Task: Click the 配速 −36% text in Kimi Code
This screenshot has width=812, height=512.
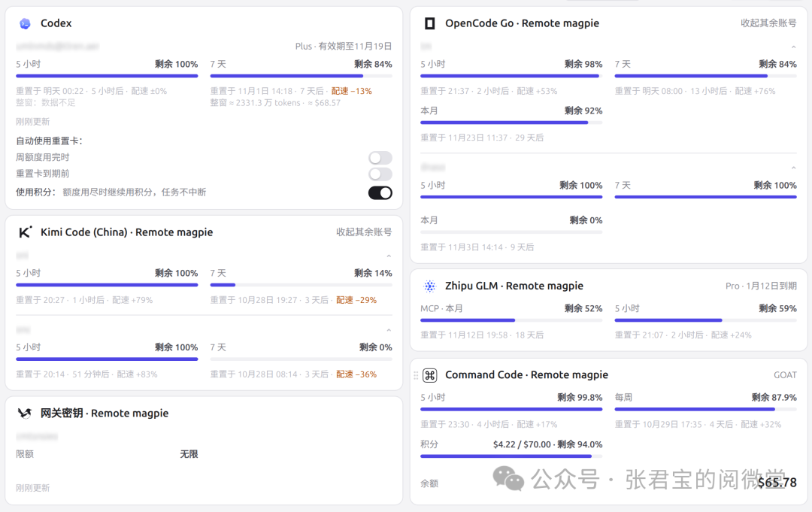Action: tap(356, 374)
